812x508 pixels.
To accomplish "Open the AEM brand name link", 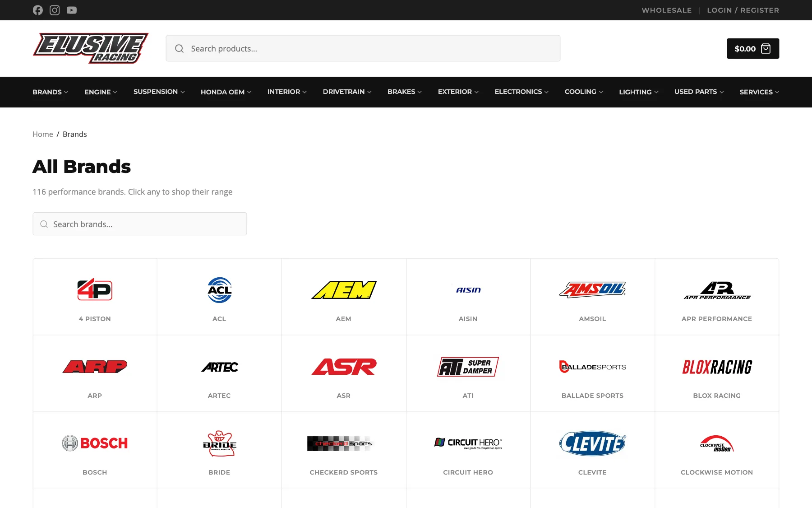I will 344,319.
